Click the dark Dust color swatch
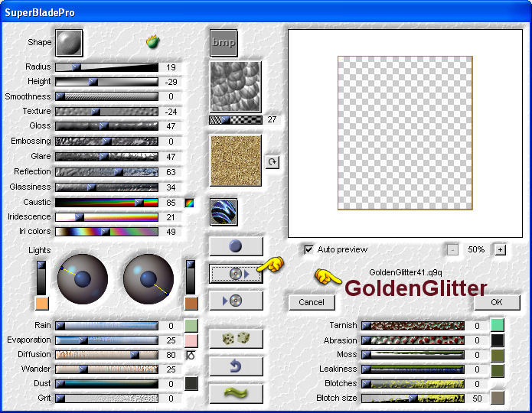 pos(191,383)
